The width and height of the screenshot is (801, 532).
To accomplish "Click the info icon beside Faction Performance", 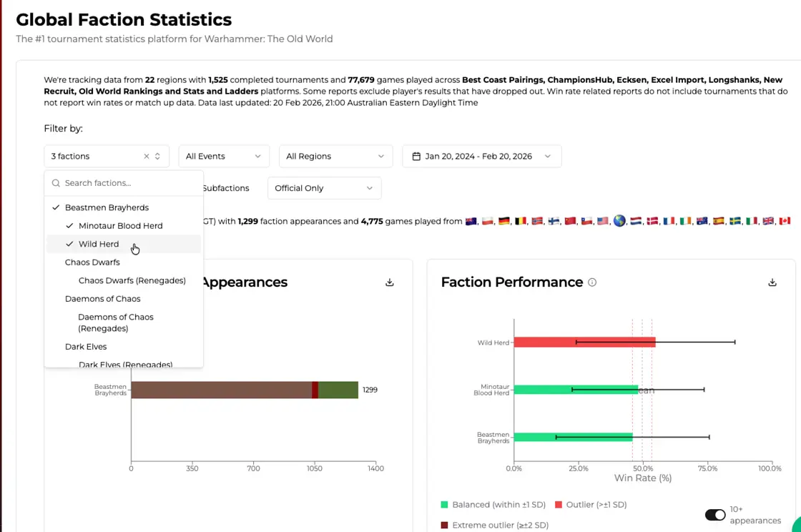I will [592, 282].
